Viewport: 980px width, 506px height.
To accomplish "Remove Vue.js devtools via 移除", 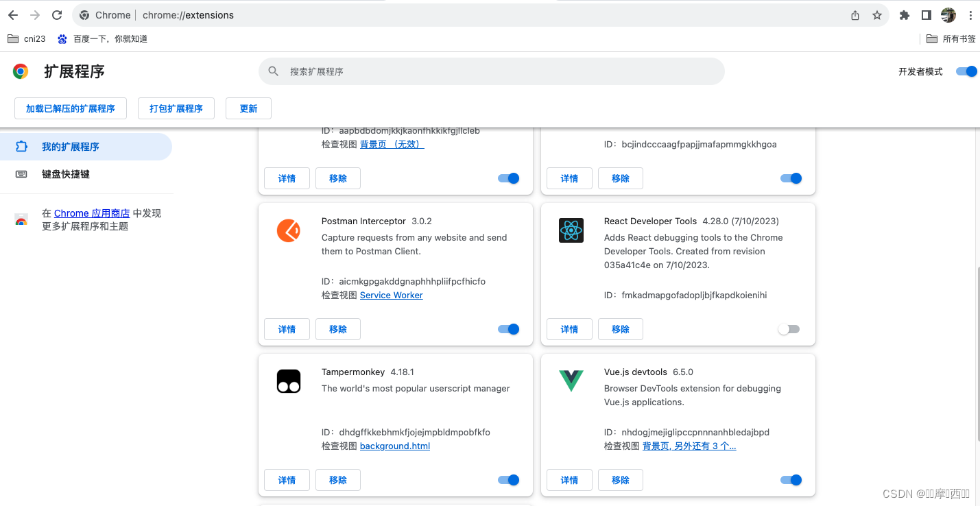I will (621, 480).
